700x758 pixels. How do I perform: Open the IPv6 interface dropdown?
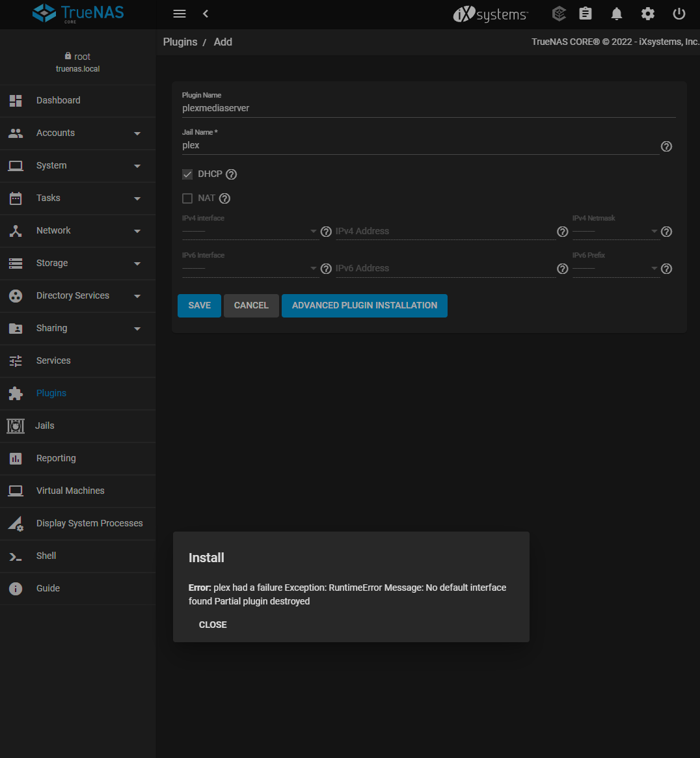(250, 269)
